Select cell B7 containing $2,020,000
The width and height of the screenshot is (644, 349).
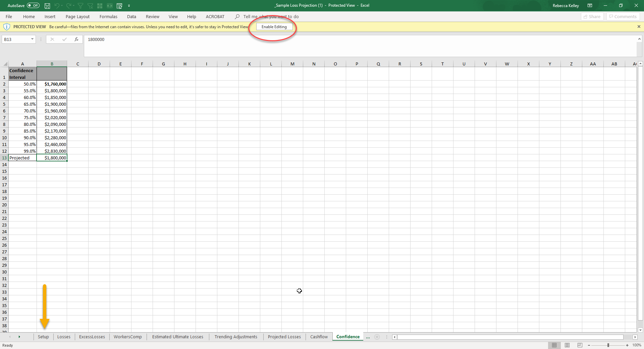[x=52, y=117]
